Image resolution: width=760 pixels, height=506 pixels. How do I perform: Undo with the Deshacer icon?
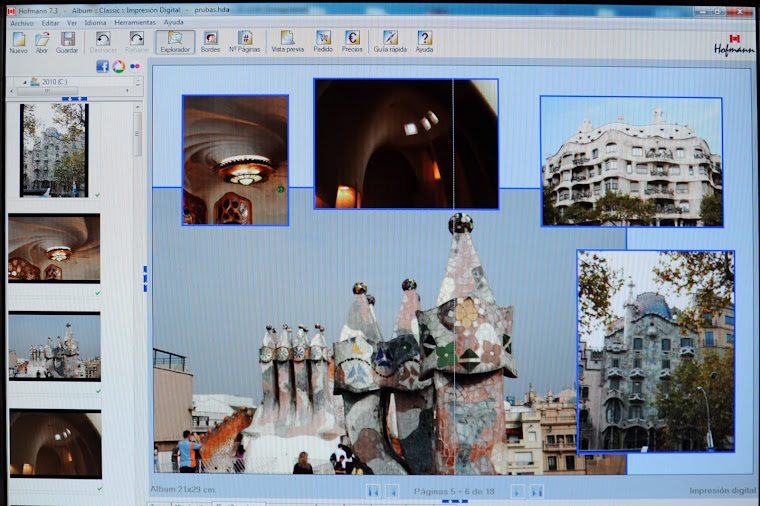103,42
